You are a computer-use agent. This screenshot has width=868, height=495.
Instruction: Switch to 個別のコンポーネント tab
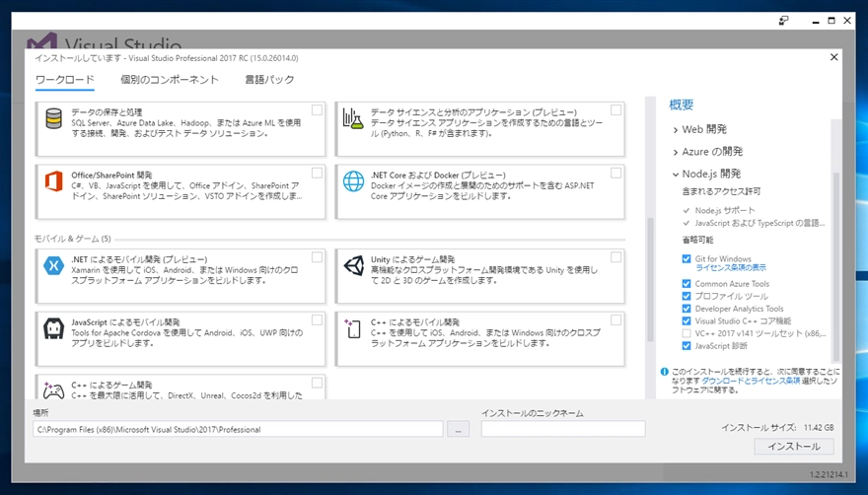click(170, 80)
